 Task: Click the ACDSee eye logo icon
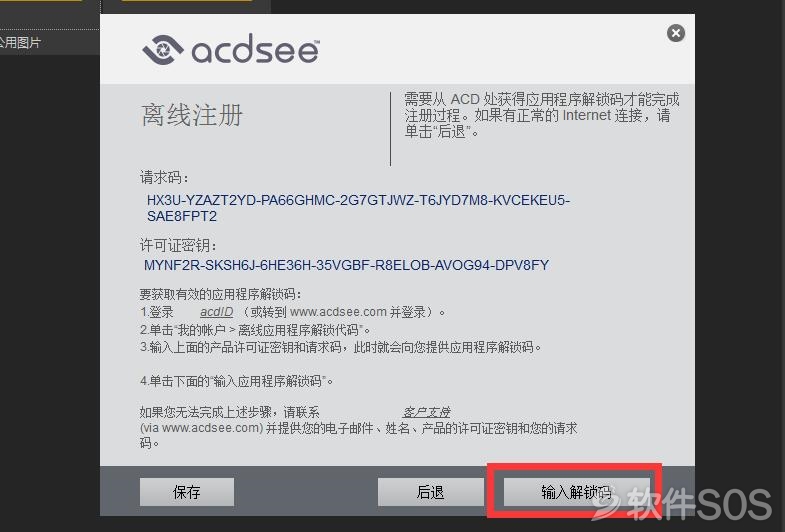(162, 50)
